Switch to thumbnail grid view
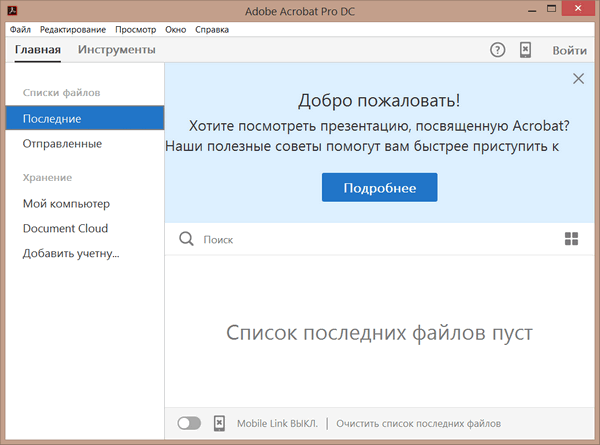Viewport: 600px width, 445px height. pos(571,239)
